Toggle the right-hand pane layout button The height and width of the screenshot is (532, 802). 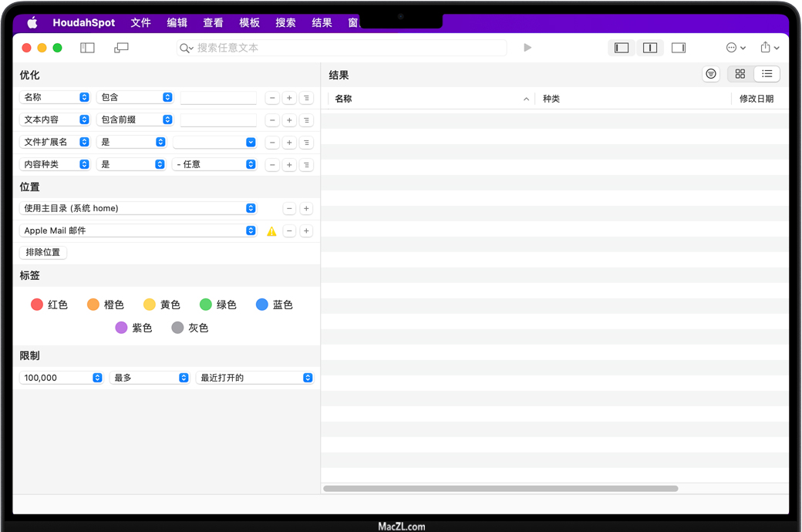click(679, 48)
